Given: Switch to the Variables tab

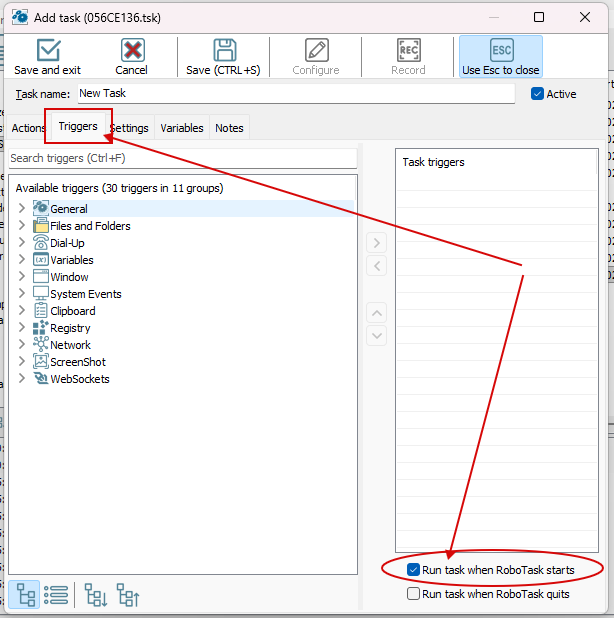Looking at the screenshot, I should pos(182,128).
